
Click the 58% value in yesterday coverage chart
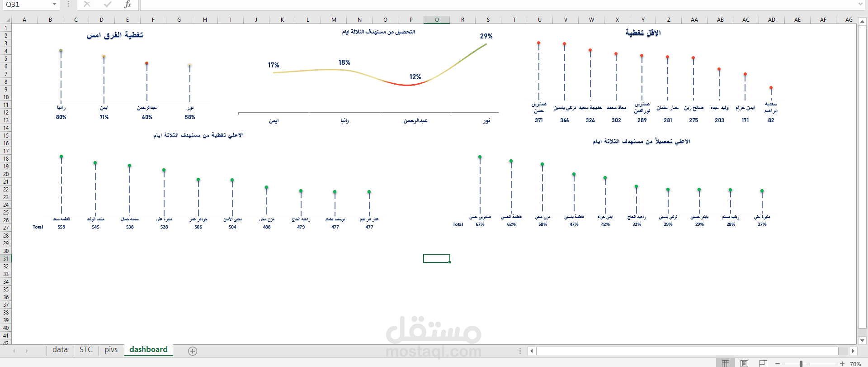[x=190, y=117]
